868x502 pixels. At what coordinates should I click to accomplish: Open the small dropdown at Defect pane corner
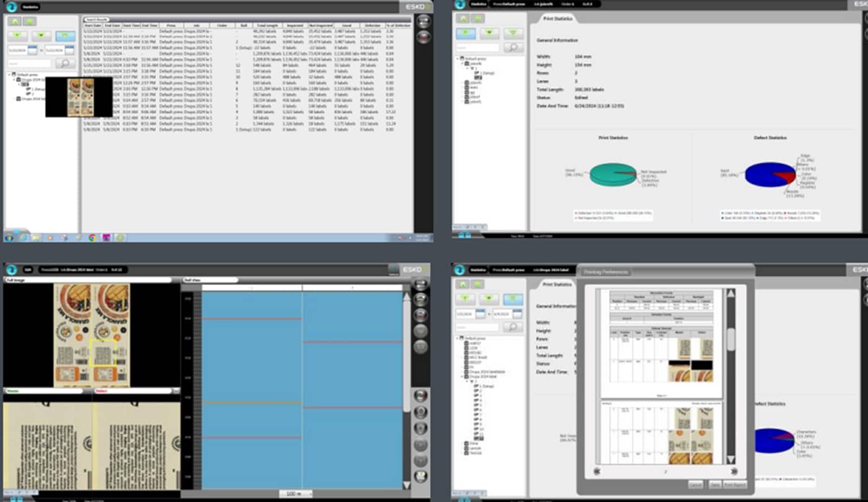pyautogui.click(x=176, y=392)
